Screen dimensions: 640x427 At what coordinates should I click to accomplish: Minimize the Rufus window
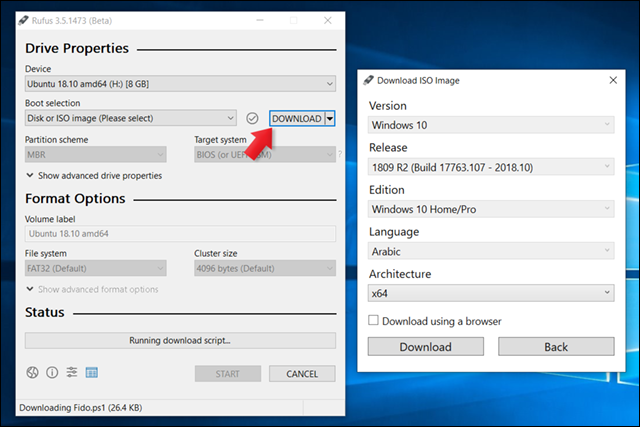click(260, 20)
